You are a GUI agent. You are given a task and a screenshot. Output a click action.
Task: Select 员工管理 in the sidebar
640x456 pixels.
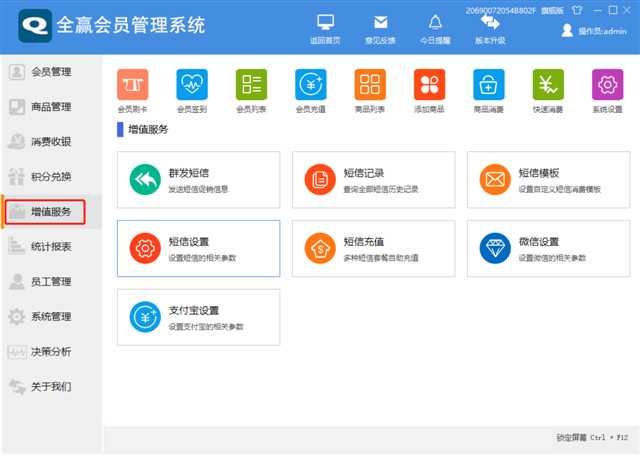[52, 282]
